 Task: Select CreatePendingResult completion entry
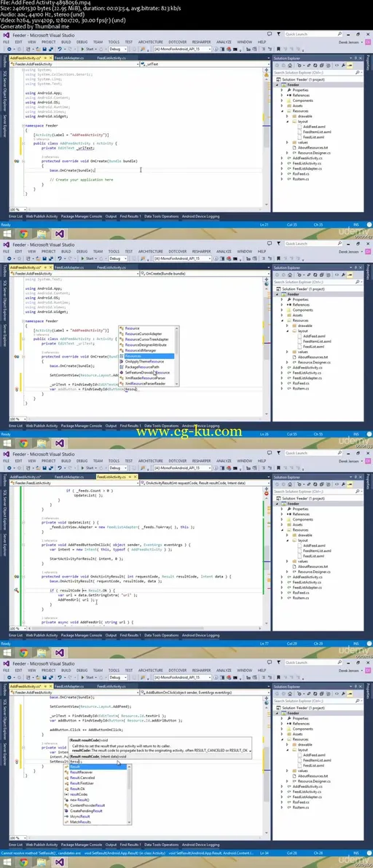tap(87, 811)
